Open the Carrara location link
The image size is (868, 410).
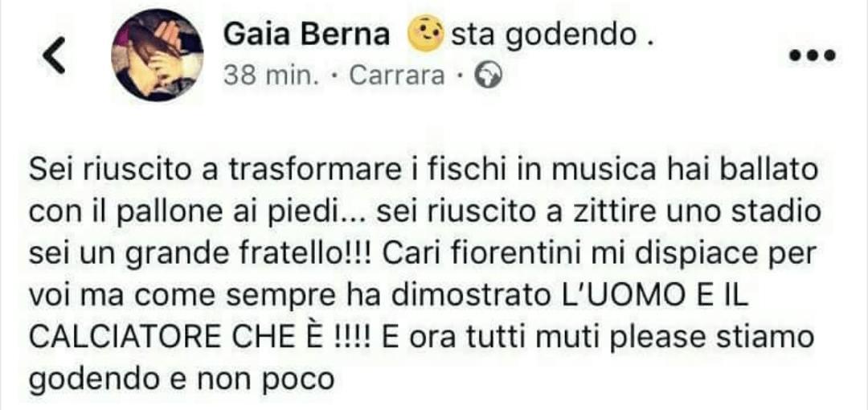coord(397,76)
